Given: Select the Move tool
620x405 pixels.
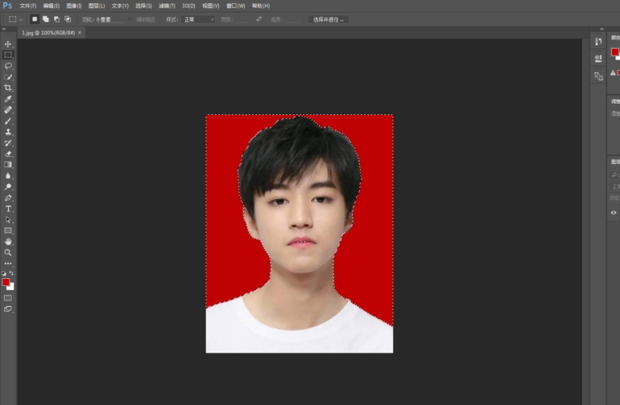Looking at the screenshot, I should 8,45.
